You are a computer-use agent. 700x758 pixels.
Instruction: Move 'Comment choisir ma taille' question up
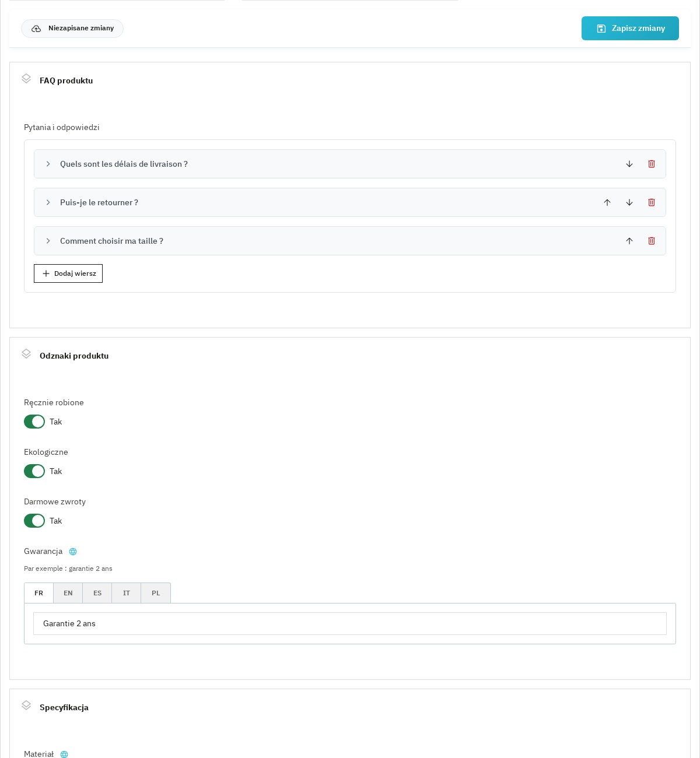629,241
